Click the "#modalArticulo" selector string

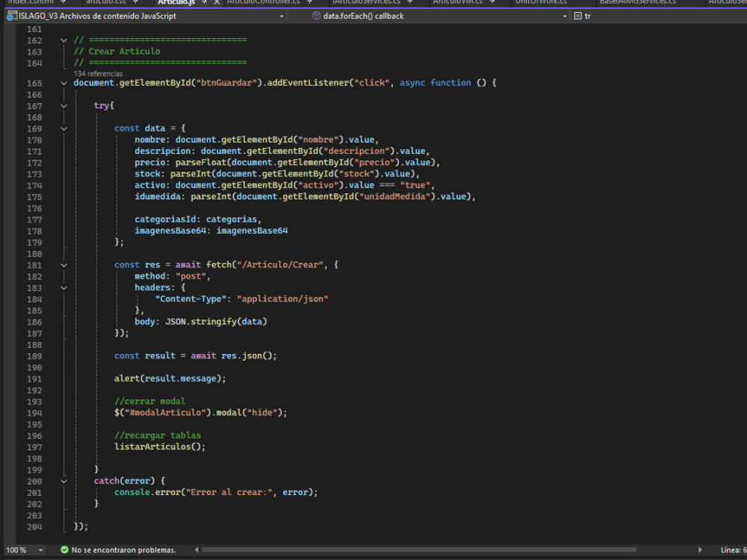[x=165, y=412]
